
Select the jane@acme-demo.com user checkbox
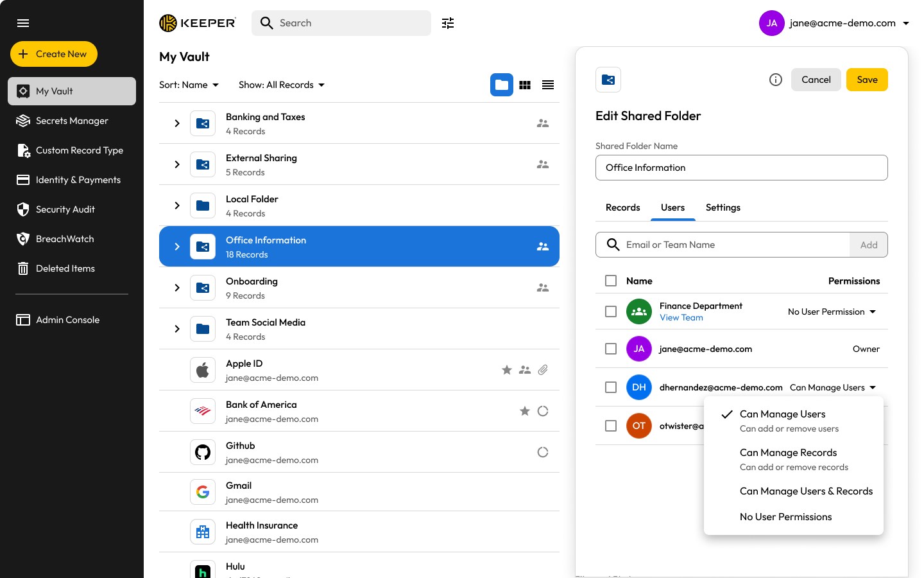click(x=610, y=349)
